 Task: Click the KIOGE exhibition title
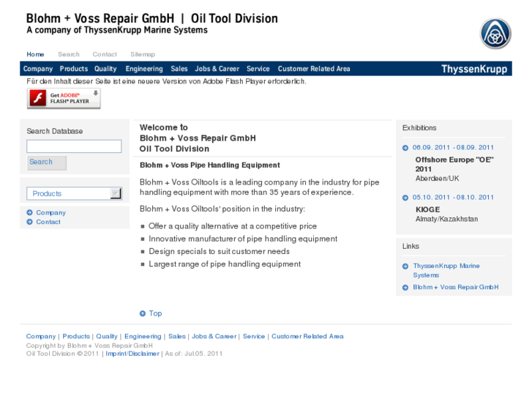[428, 209]
